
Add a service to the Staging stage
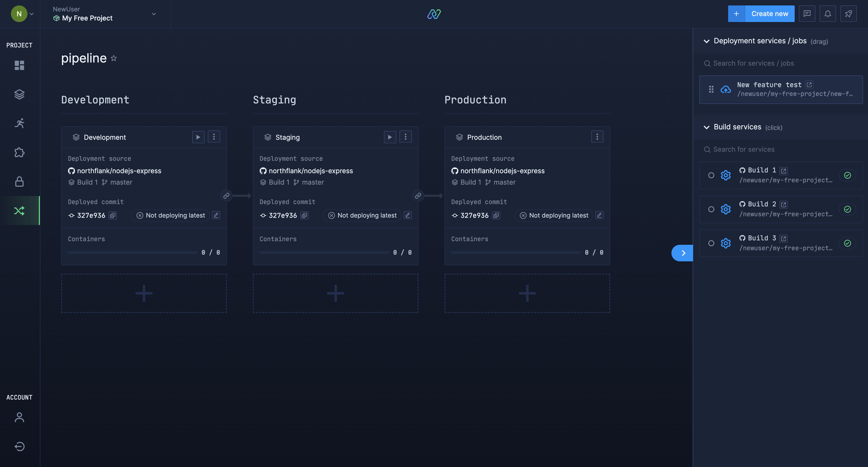(x=336, y=293)
